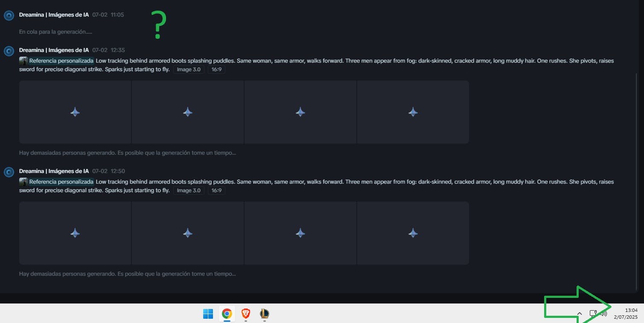The image size is (644, 323).
Task: Click the 'Low tracking behind armored boots' prompt at 12:50
Action: 316,186
